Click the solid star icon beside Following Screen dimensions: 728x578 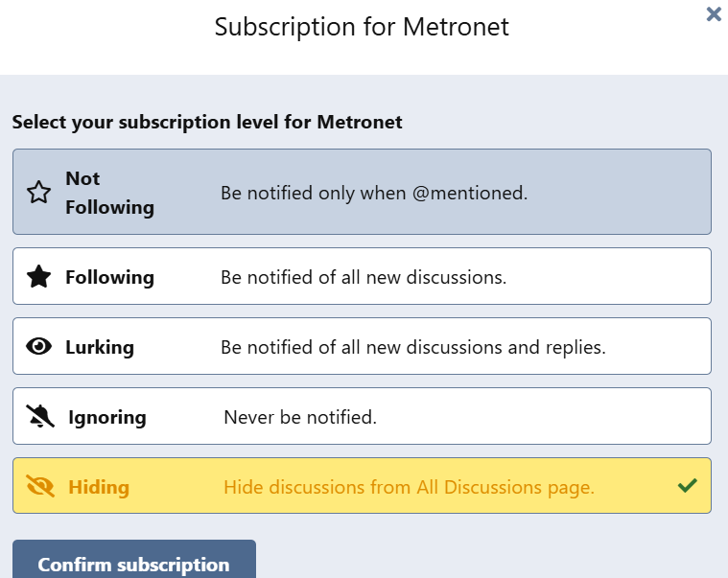[38, 276]
